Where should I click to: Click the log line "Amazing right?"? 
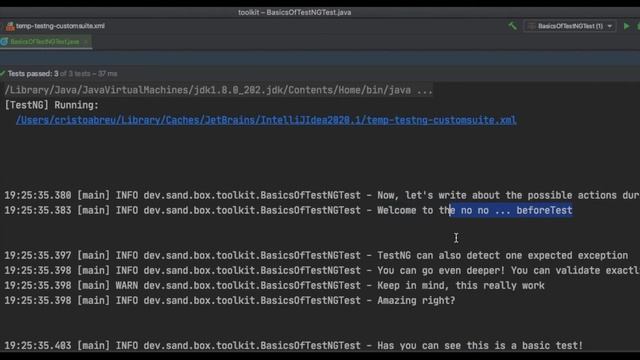coord(229,301)
